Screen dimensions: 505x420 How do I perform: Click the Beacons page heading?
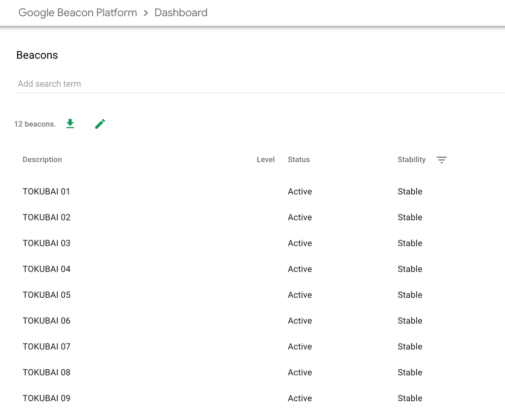37,55
